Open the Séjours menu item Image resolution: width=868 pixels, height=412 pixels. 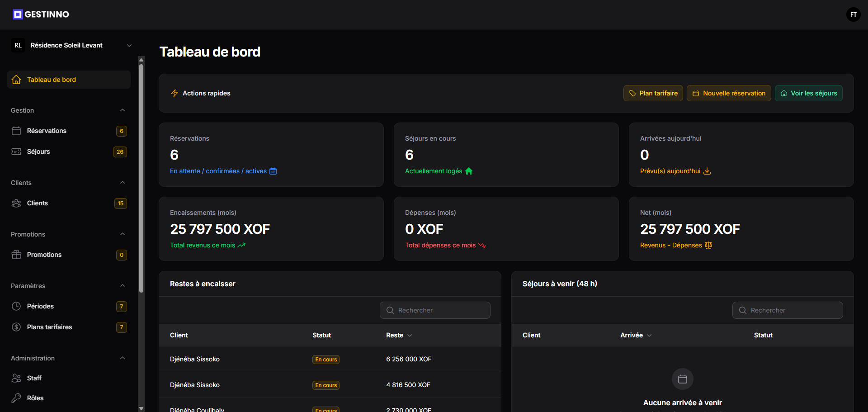click(x=69, y=152)
